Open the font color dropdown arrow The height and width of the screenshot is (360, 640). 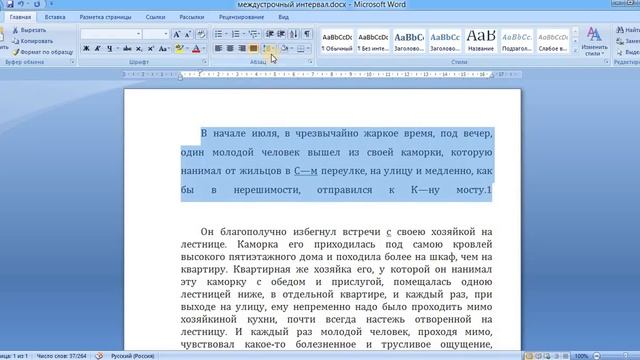(x=204, y=49)
